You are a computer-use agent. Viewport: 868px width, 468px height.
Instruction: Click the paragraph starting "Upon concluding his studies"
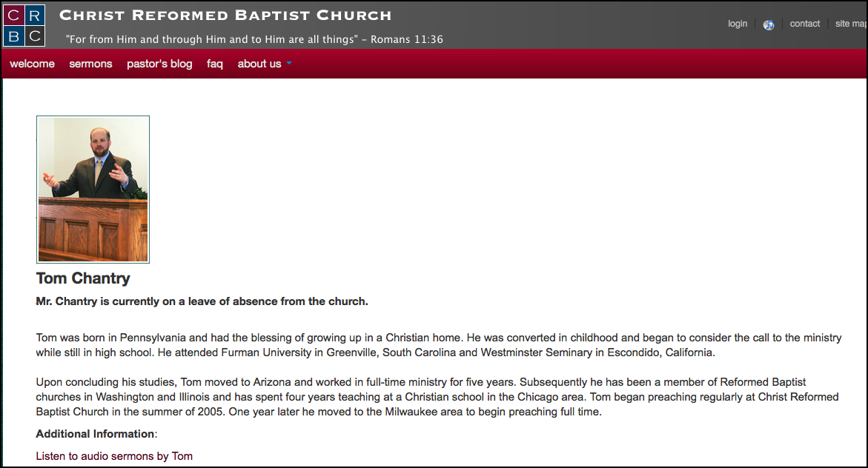[x=437, y=397]
